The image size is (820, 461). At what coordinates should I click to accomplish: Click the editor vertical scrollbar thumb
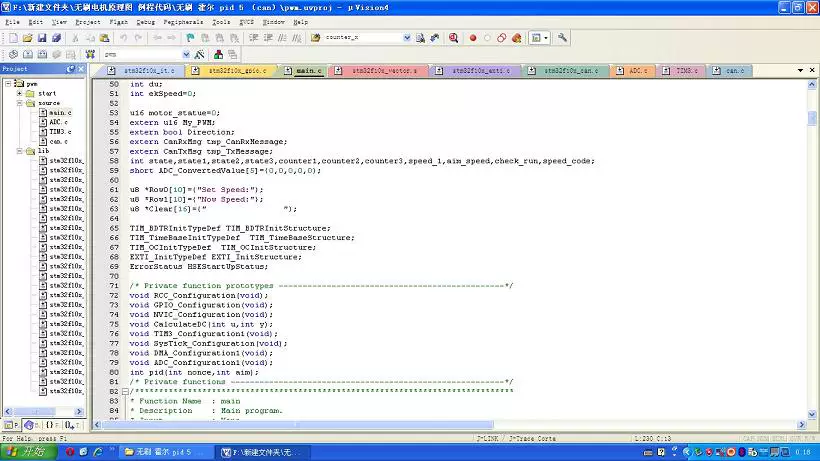point(812,118)
